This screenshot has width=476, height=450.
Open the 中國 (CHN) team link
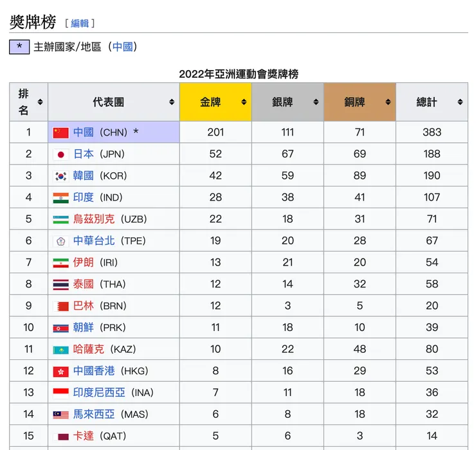click(x=83, y=132)
